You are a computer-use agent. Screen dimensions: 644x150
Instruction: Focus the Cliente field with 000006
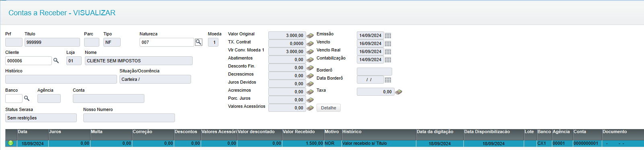click(29, 61)
